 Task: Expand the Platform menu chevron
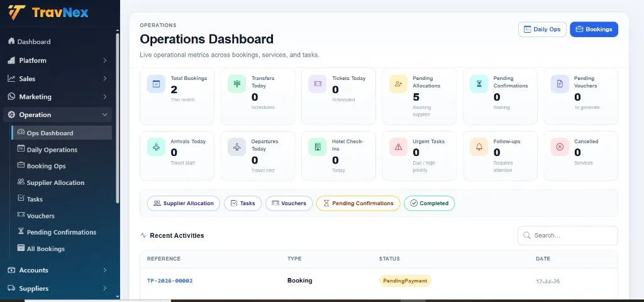point(105,60)
